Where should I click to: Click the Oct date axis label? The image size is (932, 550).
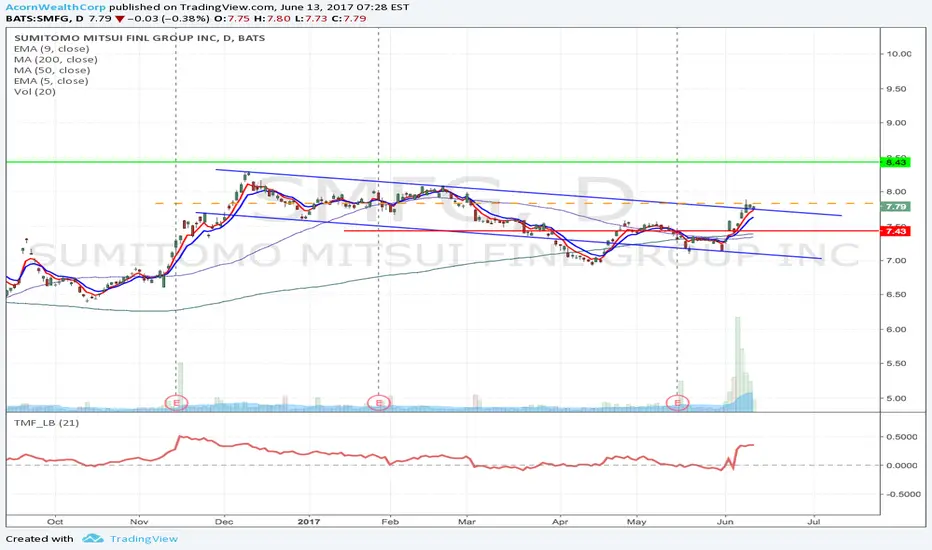[x=55, y=521]
